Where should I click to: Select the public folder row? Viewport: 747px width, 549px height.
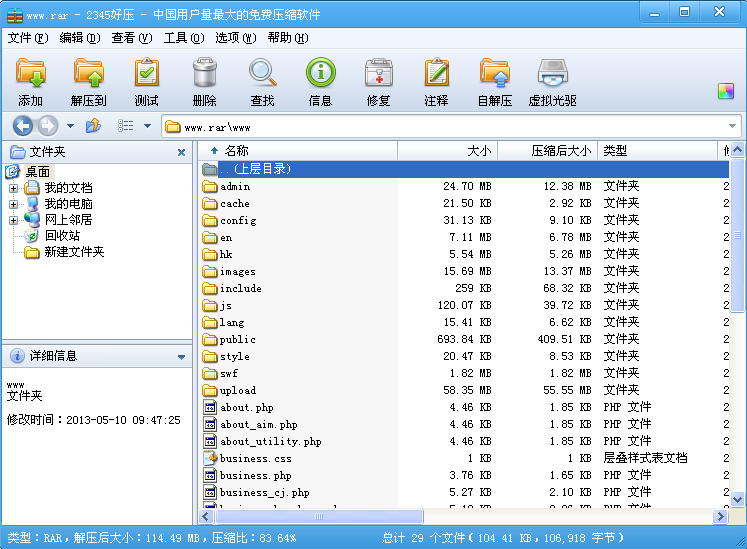[464, 339]
